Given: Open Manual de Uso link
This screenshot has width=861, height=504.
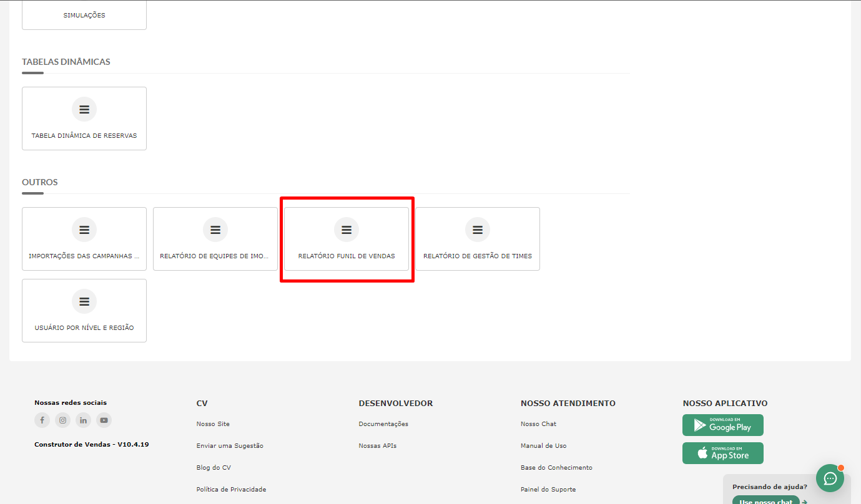Looking at the screenshot, I should [543, 446].
